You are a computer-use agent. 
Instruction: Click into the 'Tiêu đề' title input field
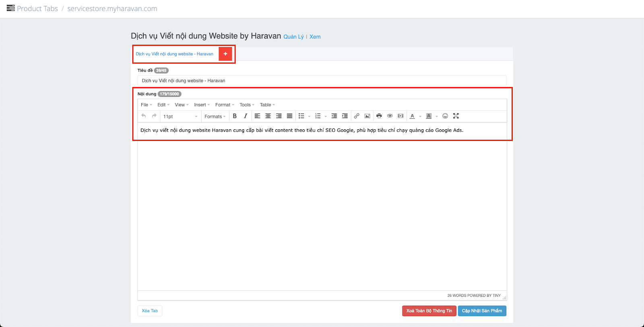[x=322, y=81]
